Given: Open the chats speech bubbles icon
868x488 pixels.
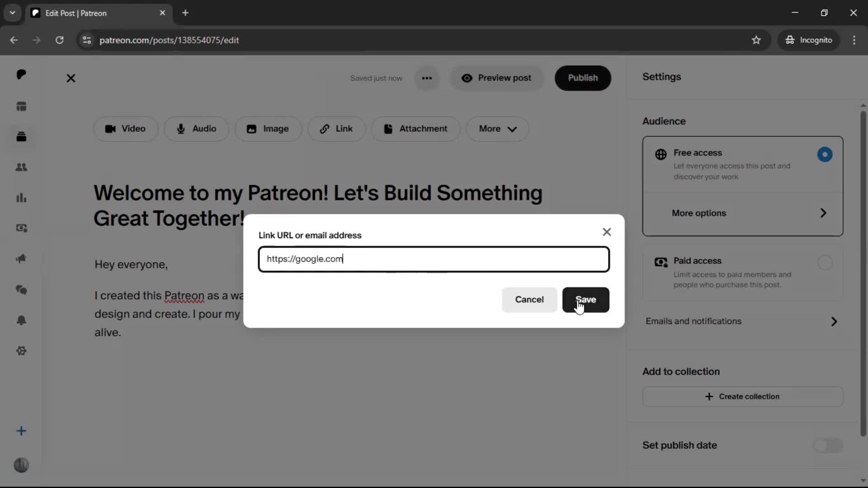Looking at the screenshot, I should [21, 290].
